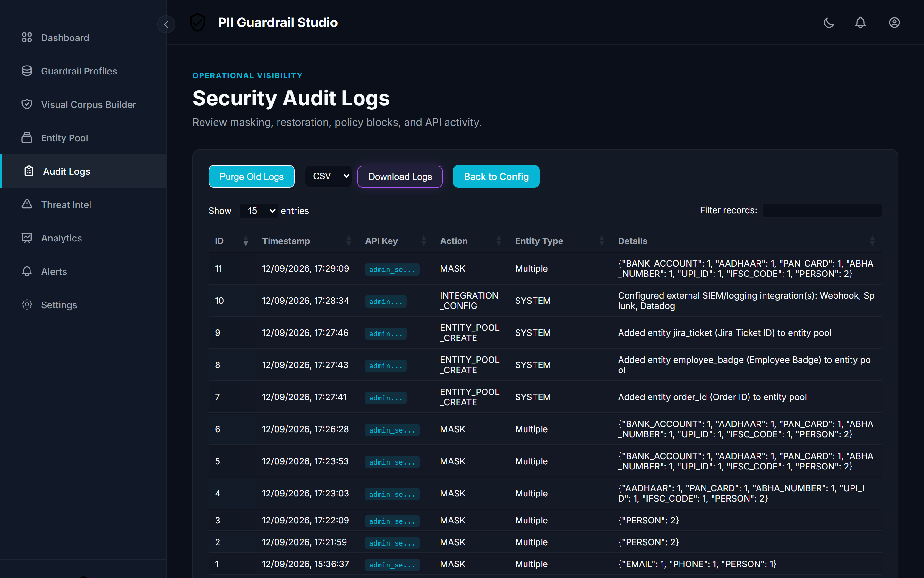Image resolution: width=924 pixels, height=578 pixels.
Task: Sort the table by ID column arrows
Action: coord(246,241)
